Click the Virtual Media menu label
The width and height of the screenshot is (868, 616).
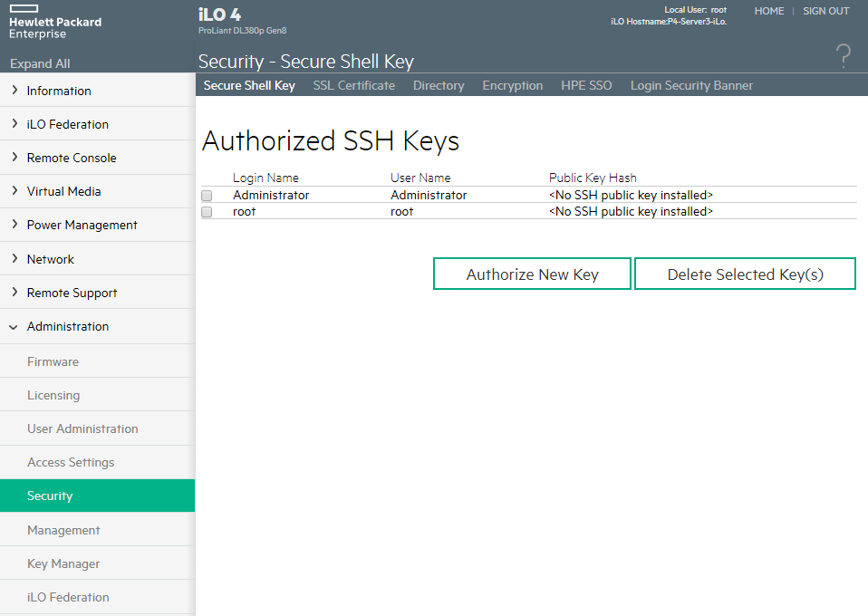point(63,191)
